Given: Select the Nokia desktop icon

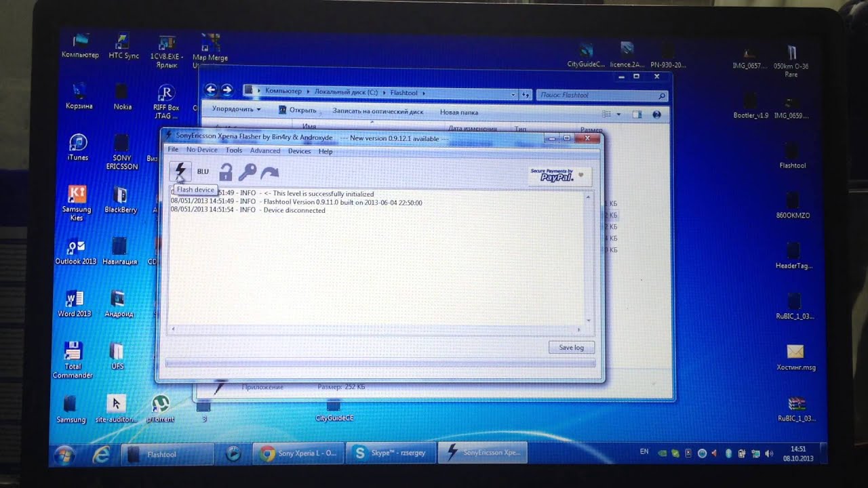Looking at the screenshot, I should coord(122,97).
